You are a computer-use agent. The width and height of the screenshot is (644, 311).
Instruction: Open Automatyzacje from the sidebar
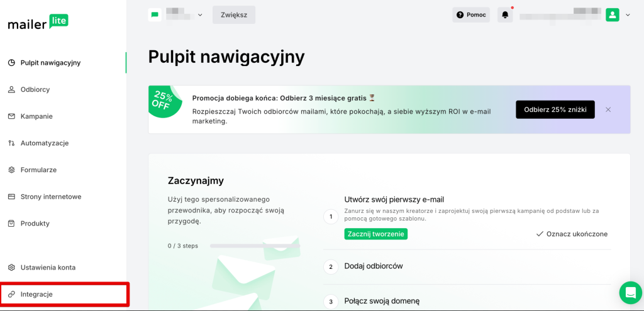pos(44,143)
